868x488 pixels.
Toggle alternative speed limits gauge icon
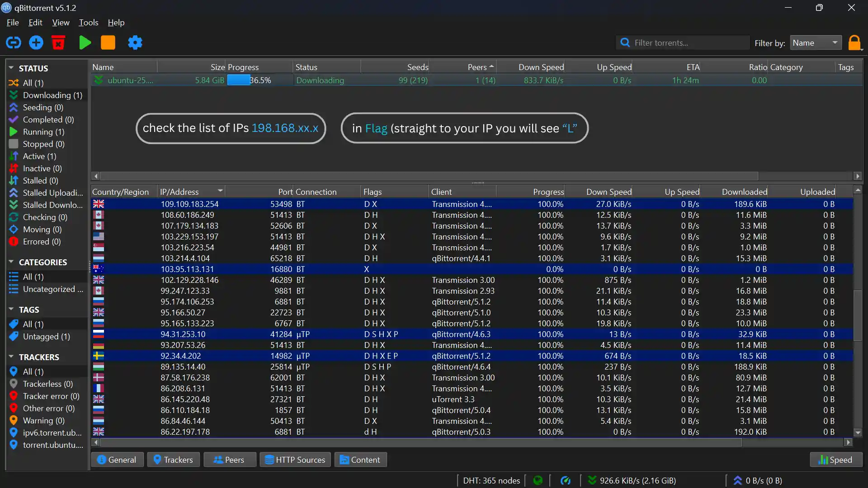pos(566,480)
